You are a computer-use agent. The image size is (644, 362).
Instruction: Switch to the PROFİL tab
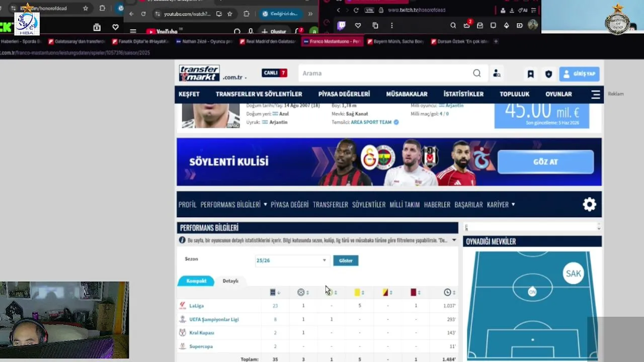click(x=187, y=205)
